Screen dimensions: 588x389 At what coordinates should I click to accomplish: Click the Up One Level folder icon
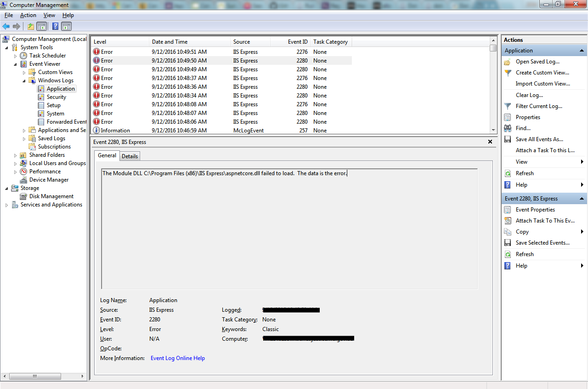click(31, 26)
